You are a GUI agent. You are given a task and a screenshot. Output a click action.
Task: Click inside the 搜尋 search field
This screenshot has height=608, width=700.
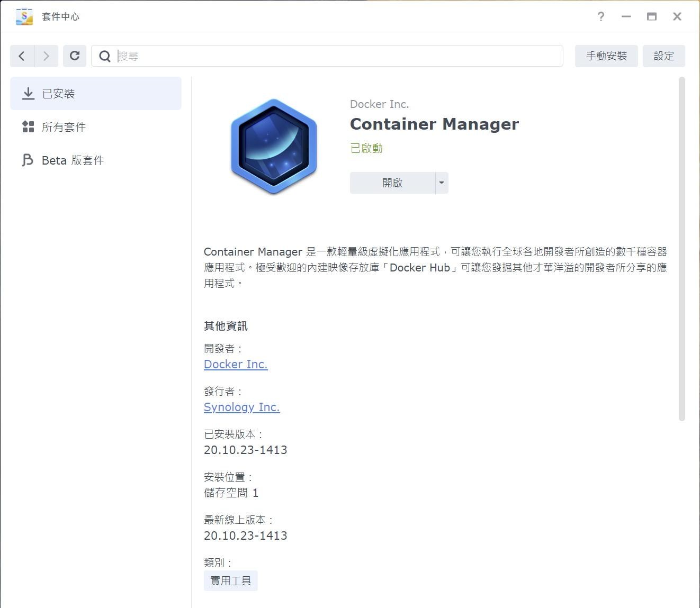(318, 56)
